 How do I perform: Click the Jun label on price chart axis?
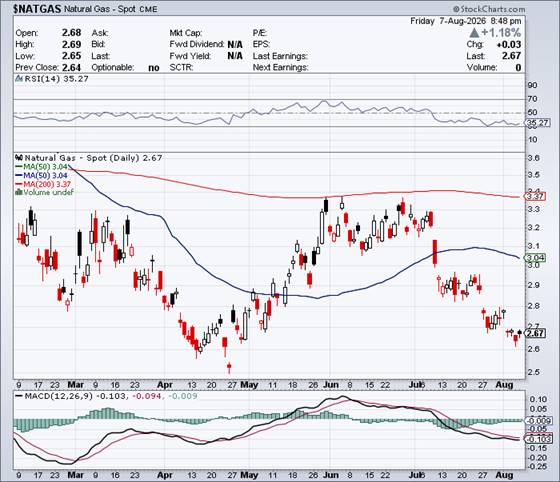(x=331, y=385)
